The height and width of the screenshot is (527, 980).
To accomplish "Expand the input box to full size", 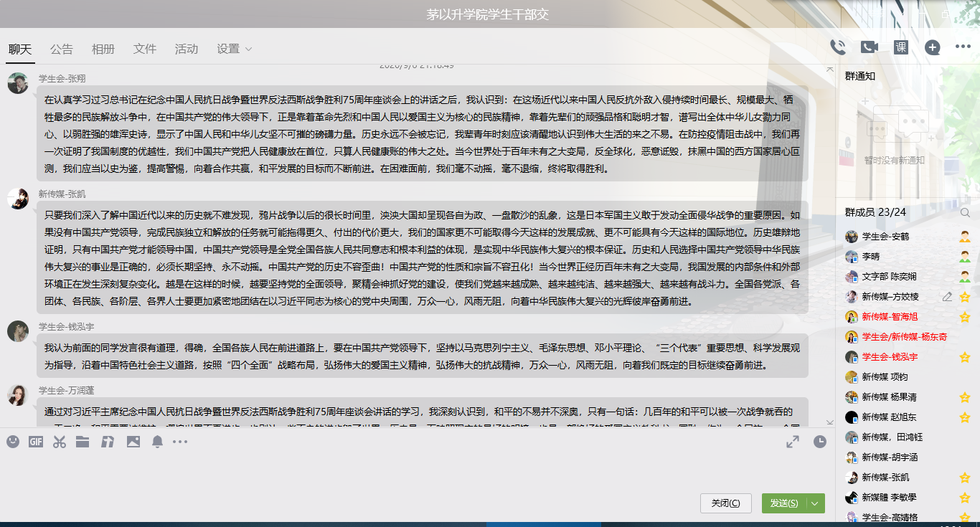I will point(793,442).
